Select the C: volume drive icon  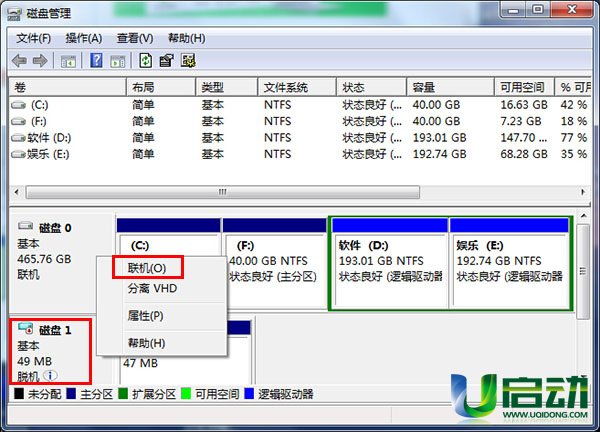[x=18, y=105]
